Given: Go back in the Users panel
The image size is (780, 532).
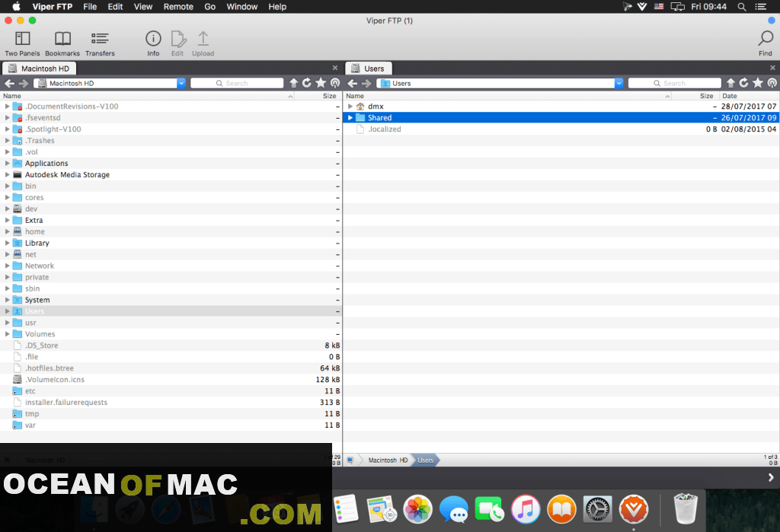Looking at the screenshot, I should point(353,83).
